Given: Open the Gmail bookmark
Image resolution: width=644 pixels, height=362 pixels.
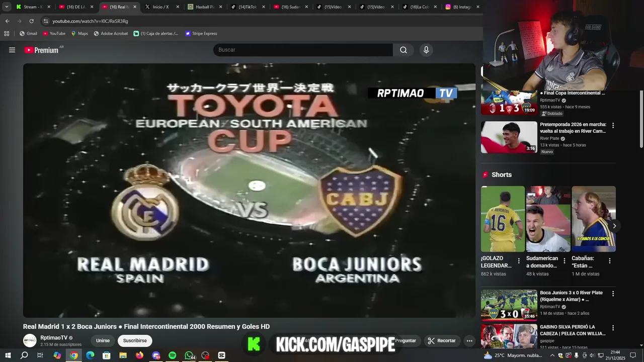Looking at the screenshot, I should [x=28, y=34].
